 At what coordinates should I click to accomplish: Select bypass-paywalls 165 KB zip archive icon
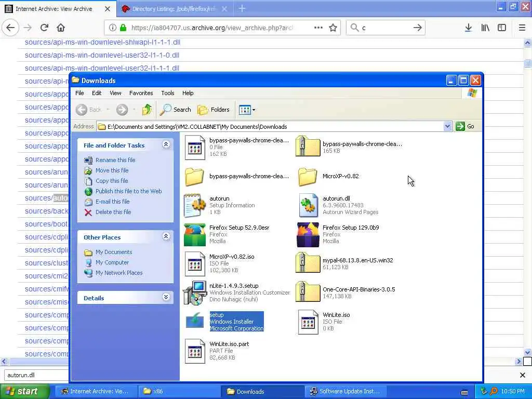tap(308, 146)
